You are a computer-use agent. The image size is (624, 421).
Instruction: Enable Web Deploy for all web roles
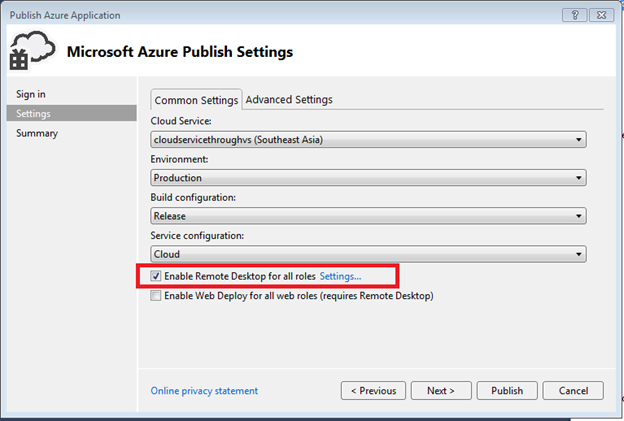pyautogui.click(x=156, y=296)
